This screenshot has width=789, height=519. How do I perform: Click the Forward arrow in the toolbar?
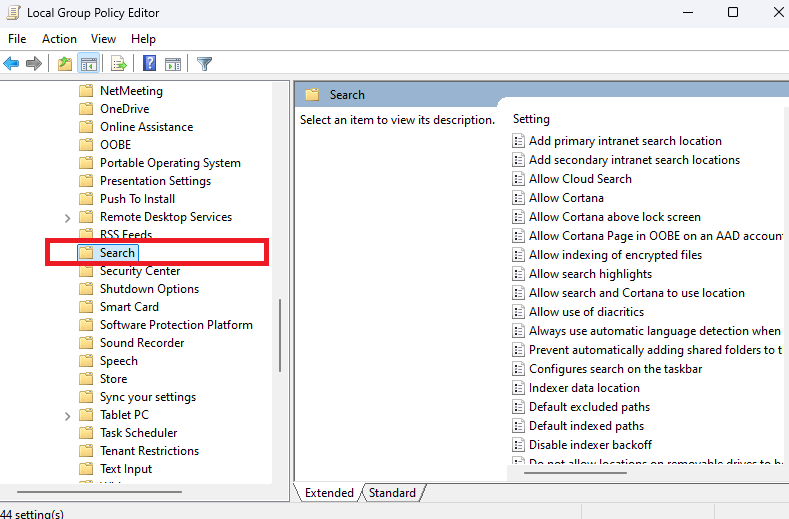[x=34, y=64]
